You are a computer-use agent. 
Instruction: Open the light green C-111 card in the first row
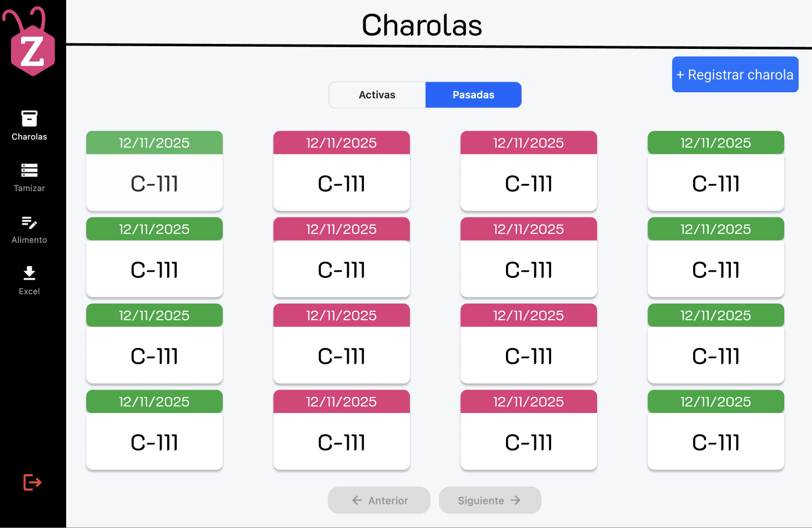click(x=154, y=171)
